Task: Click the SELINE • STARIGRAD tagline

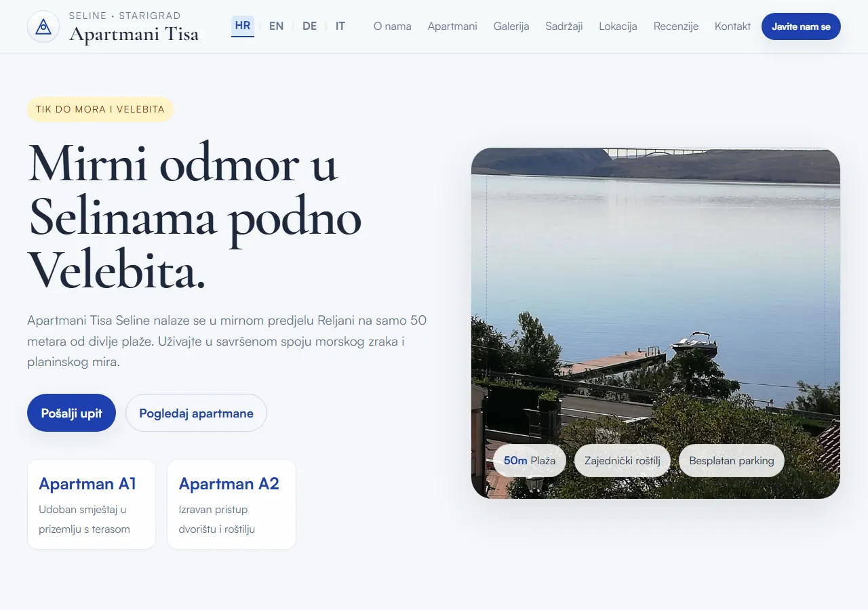Action: tap(125, 16)
